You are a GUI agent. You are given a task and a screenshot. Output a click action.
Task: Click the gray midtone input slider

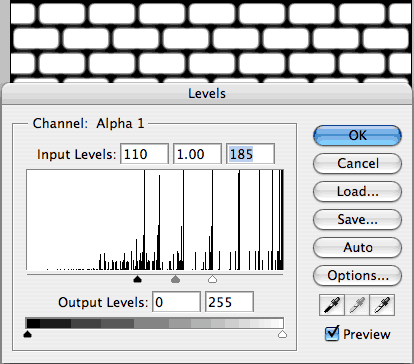coord(175,279)
